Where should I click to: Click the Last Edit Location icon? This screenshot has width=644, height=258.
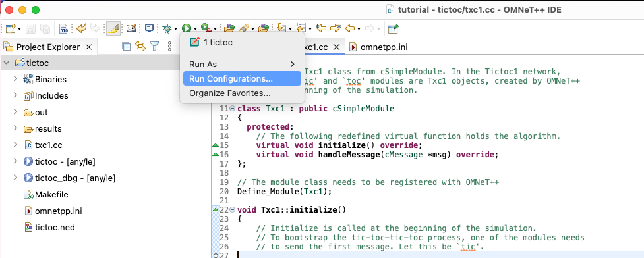[321, 28]
